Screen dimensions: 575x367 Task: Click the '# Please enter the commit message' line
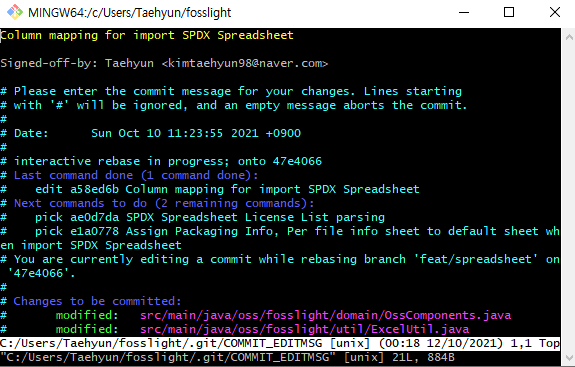pos(231,91)
